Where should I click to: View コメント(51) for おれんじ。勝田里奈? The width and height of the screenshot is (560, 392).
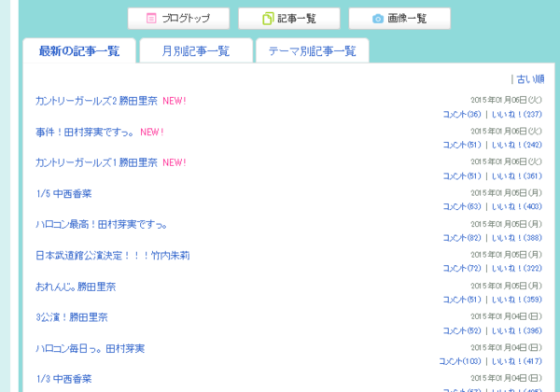pos(462,300)
